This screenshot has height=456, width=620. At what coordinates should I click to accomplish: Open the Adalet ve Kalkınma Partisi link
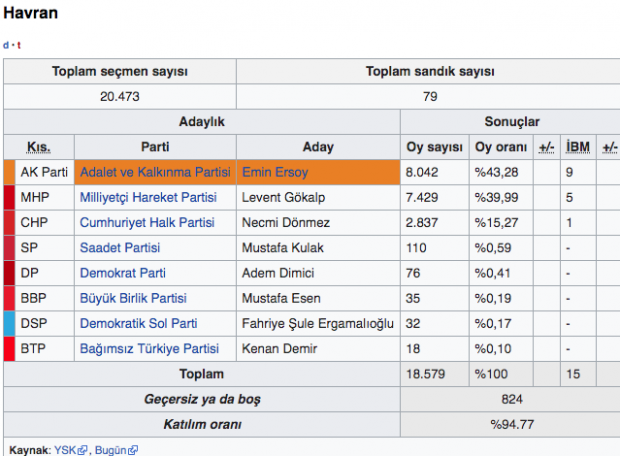coord(155,172)
